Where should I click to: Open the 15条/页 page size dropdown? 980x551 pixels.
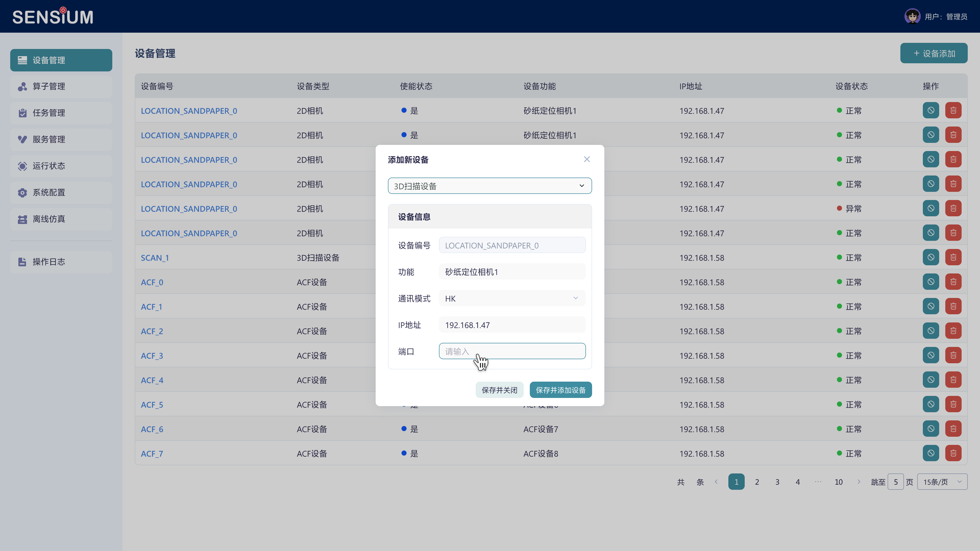(x=942, y=482)
